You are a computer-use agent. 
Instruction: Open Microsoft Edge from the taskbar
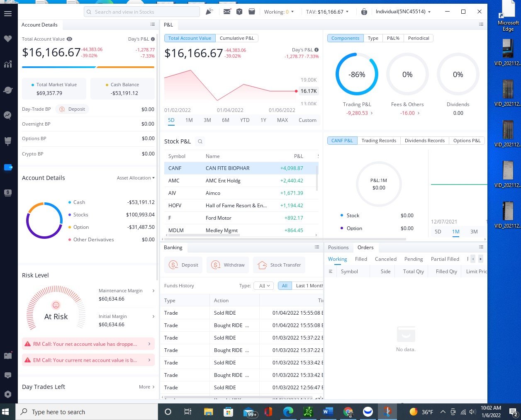click(x=288, y=412)
